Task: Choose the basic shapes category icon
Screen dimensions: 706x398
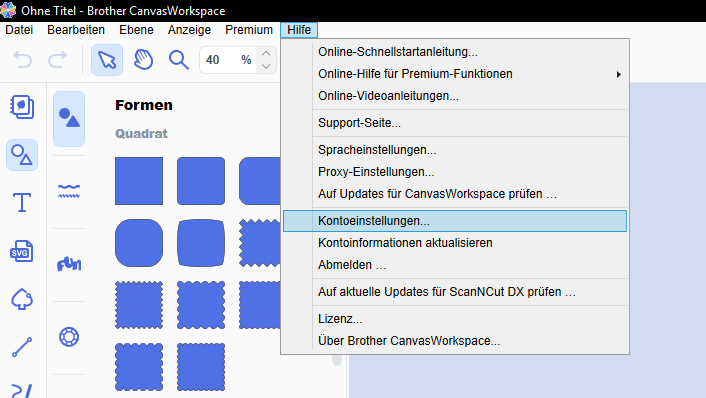Action: point(69,118)
